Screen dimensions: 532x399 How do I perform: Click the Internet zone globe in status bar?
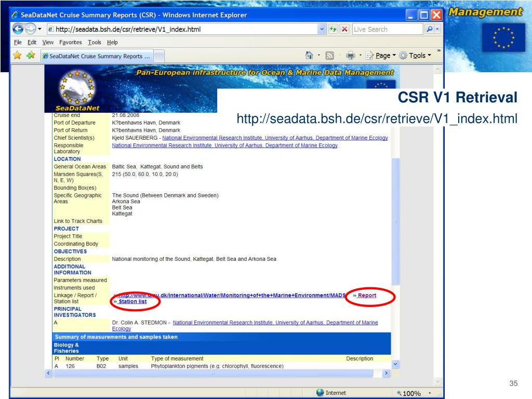click(320, 393)
